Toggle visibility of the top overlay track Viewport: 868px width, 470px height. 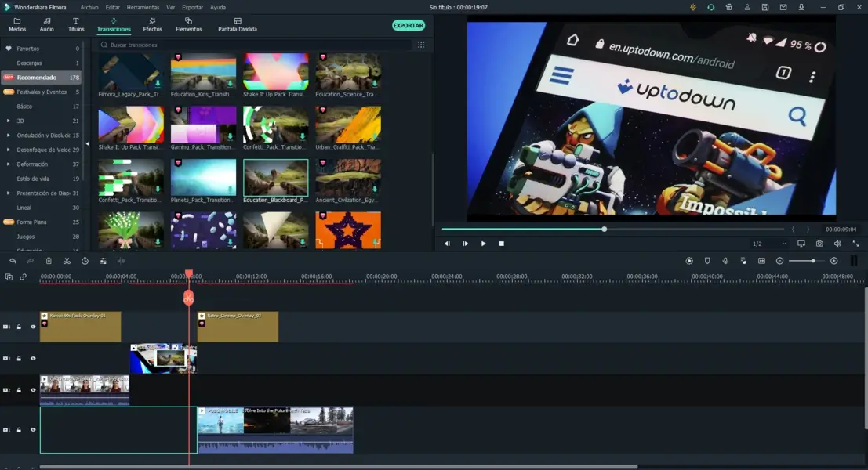pyautogui.click(x=32, y=326)
